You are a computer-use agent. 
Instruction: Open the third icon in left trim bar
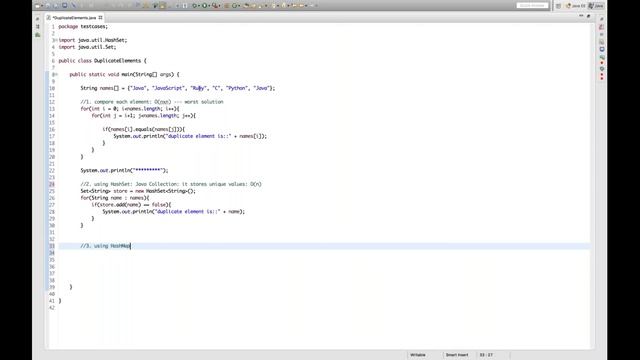click(38, 35)
